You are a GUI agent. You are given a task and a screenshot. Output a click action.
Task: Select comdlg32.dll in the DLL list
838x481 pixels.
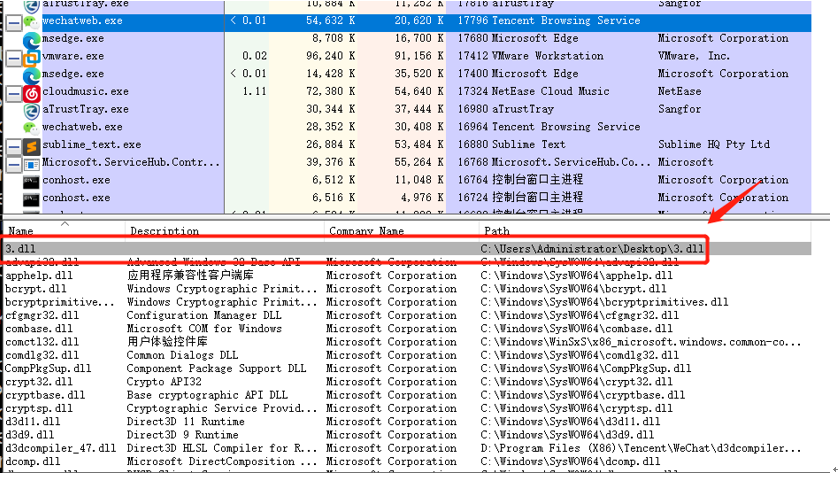click(x=42, y=355)
